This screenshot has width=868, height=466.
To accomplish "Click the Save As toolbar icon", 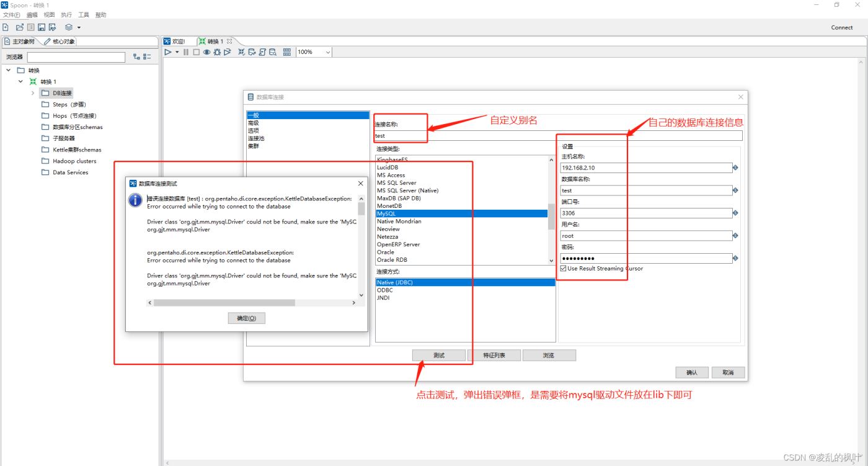I will point(53,27).
